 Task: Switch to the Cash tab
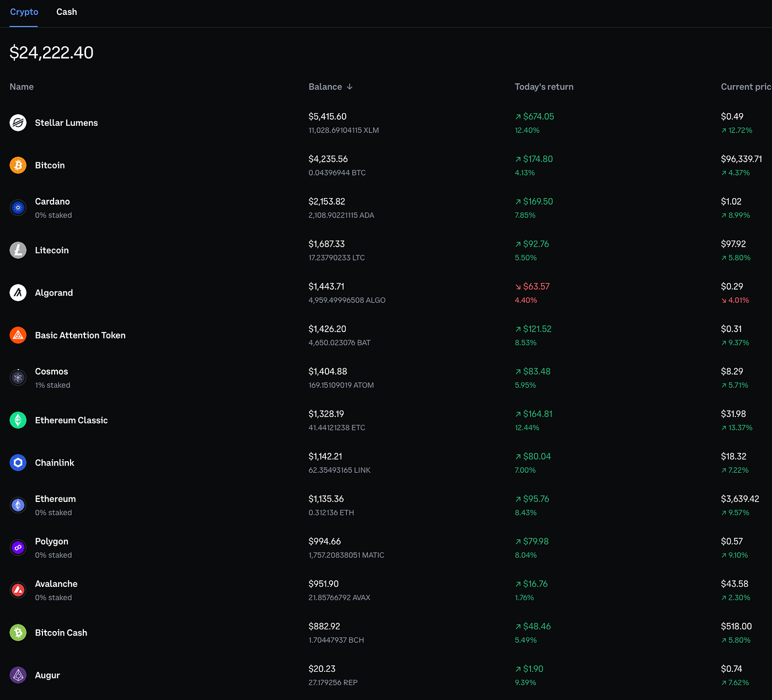point(67,12)
